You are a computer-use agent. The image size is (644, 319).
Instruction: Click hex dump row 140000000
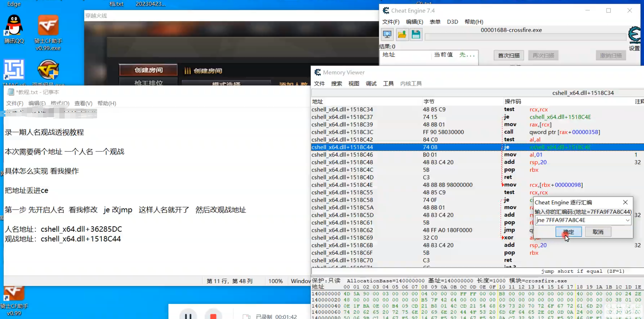click(477, 294)
